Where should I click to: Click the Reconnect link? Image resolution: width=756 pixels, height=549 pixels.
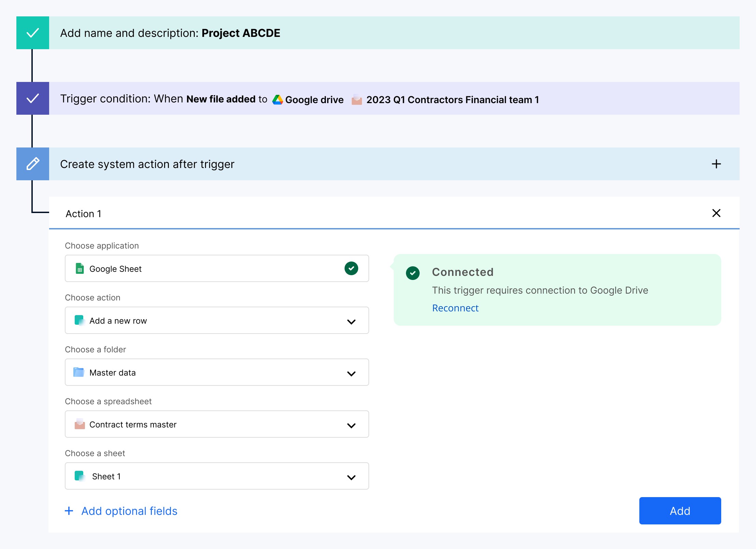pos(455,308)
